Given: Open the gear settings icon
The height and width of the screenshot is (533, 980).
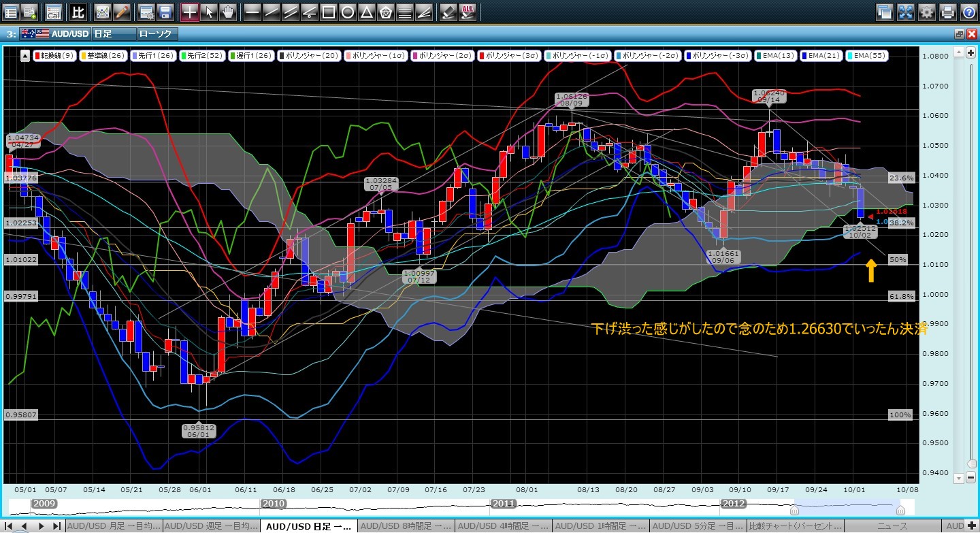Looking at the screenshot, I should pos(927,12).
